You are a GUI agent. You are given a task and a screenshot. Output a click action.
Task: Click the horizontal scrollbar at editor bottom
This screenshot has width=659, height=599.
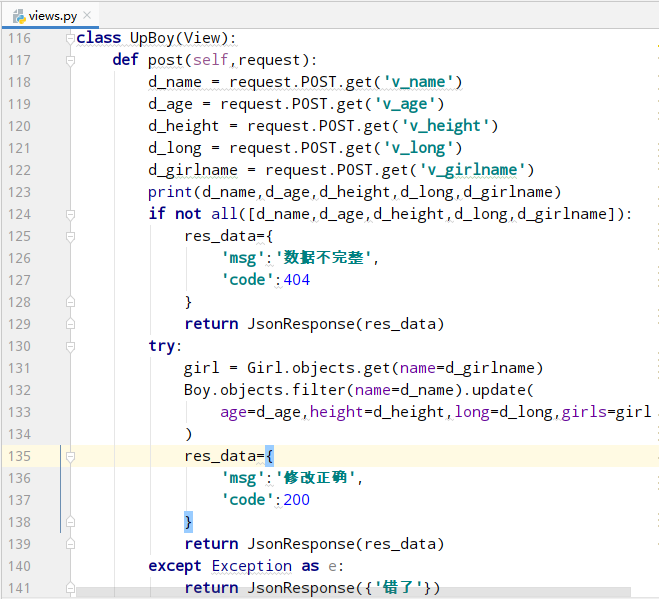(353, 593)
